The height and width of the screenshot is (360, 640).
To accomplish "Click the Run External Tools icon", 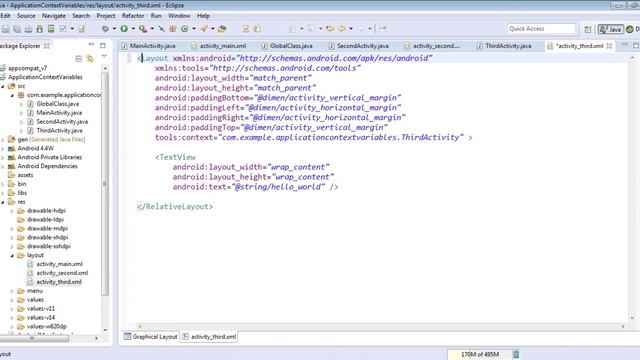I will coord(142,29).
